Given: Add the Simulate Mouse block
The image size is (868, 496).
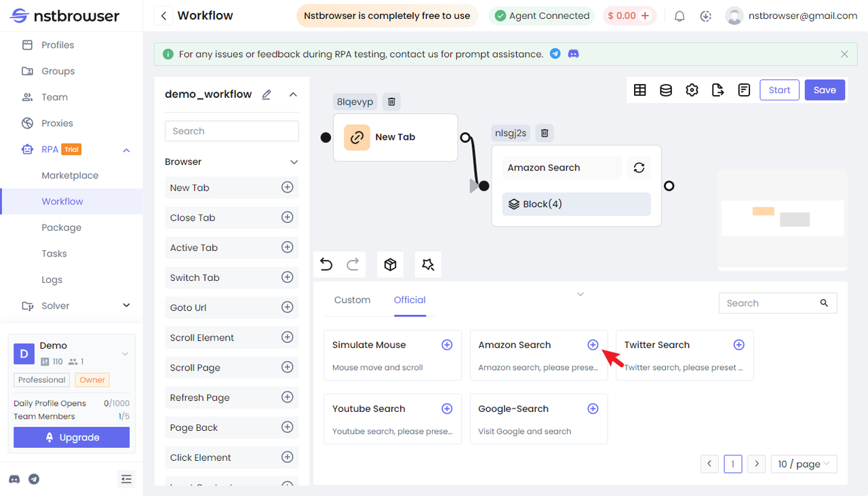Looking at the screenshot, I should point(447,345).
